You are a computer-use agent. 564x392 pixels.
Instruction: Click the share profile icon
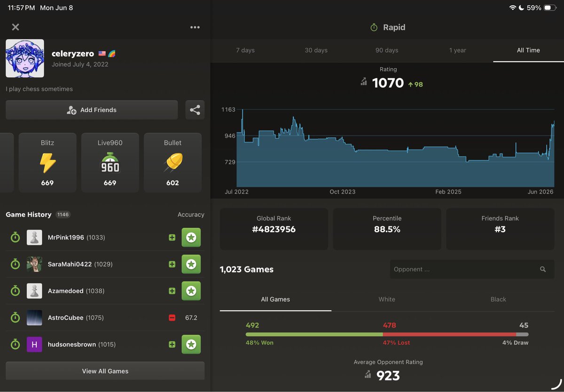[x=195, y=110]
